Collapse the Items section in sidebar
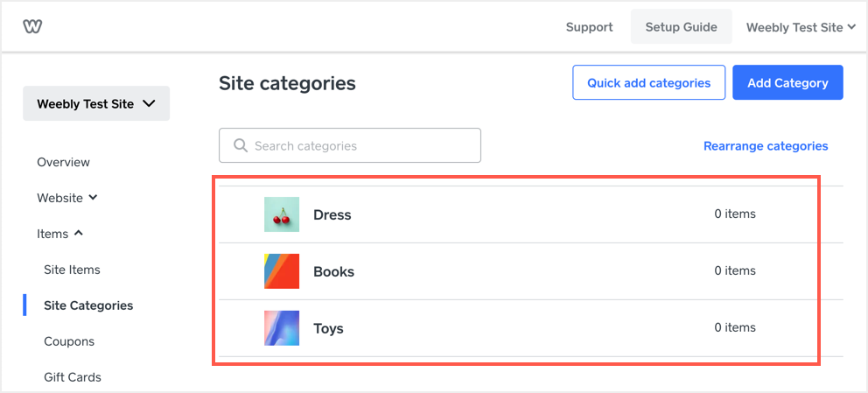 coord(60,234)
